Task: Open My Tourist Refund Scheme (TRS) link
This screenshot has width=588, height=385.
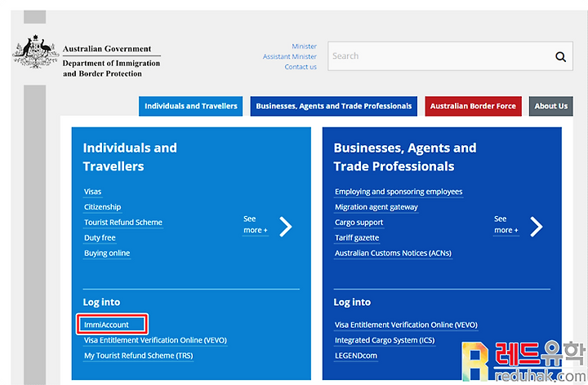Action: tap(138, 356)
